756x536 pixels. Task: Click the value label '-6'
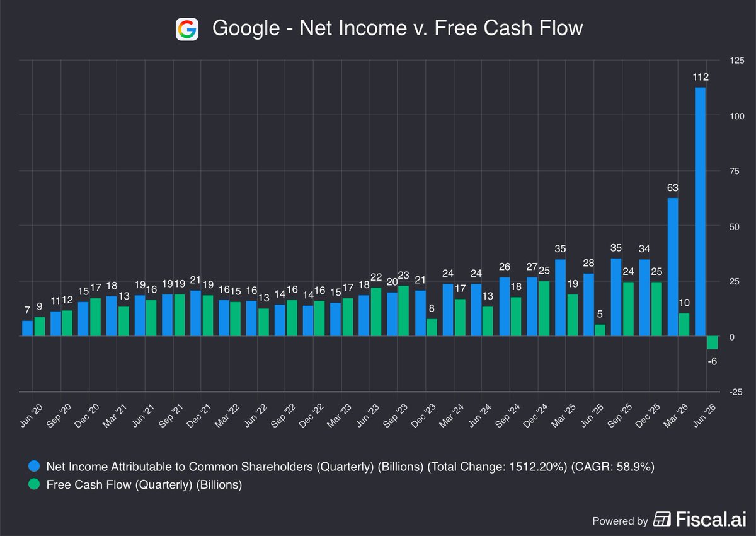click(x=713, y=361)
